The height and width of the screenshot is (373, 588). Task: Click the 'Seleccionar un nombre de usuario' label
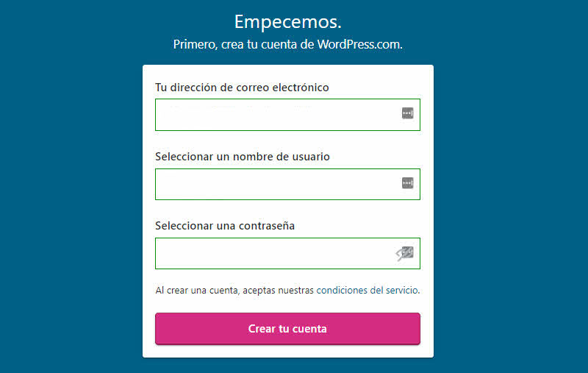tap(243, 157)
